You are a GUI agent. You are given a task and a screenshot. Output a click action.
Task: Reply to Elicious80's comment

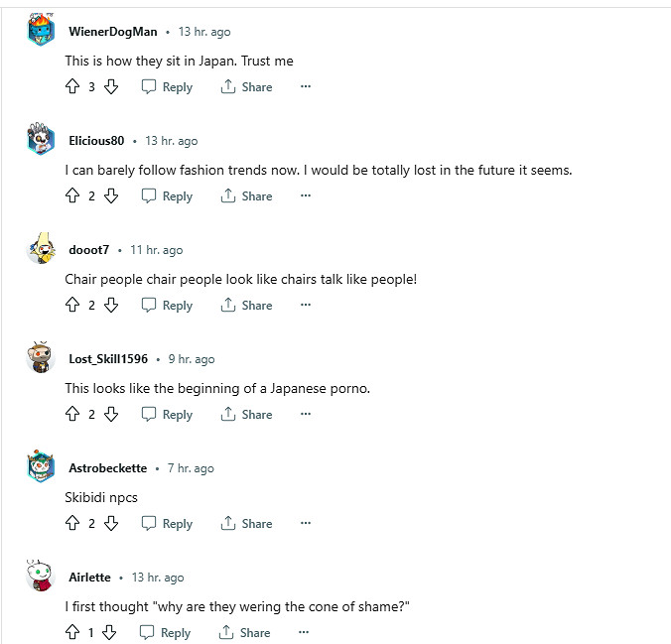click(167, 196)
